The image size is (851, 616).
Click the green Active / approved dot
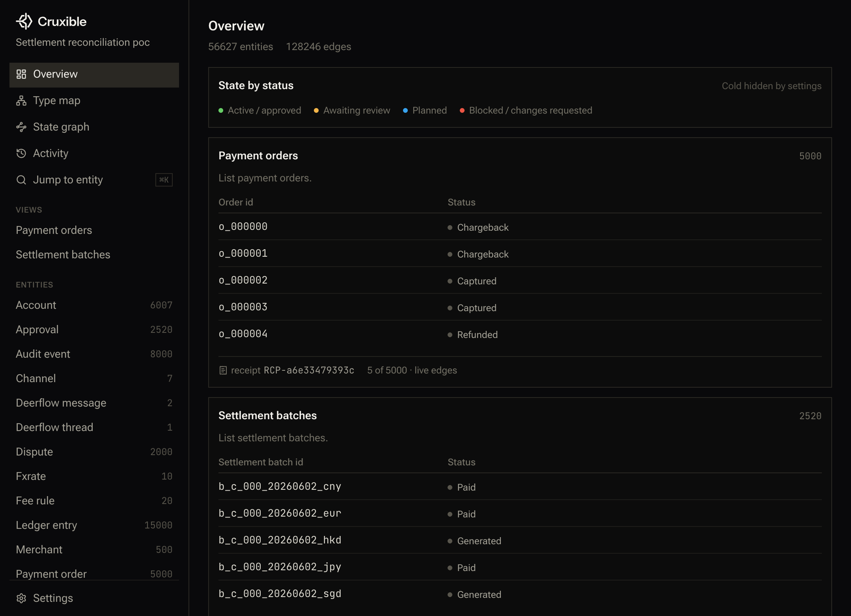point(221,110)
